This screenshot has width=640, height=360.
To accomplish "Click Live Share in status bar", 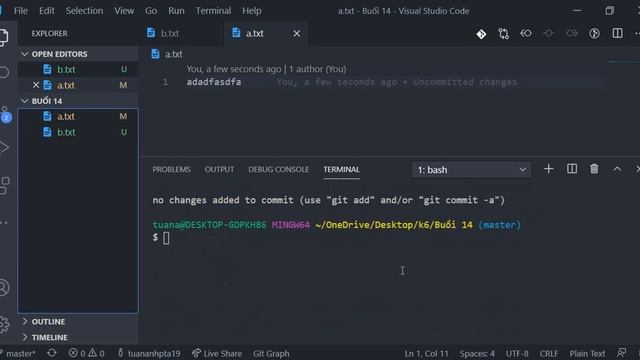I will click(217, 353).
